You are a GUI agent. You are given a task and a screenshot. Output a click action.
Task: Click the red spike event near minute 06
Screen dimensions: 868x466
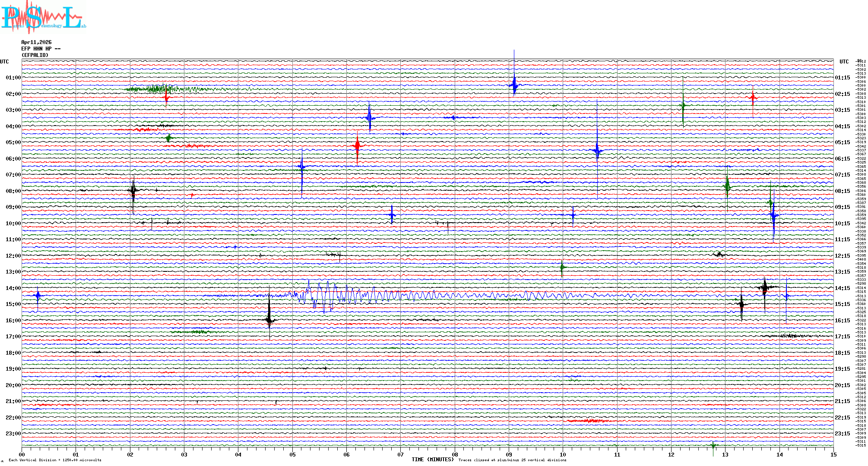[x=357, y=146]
